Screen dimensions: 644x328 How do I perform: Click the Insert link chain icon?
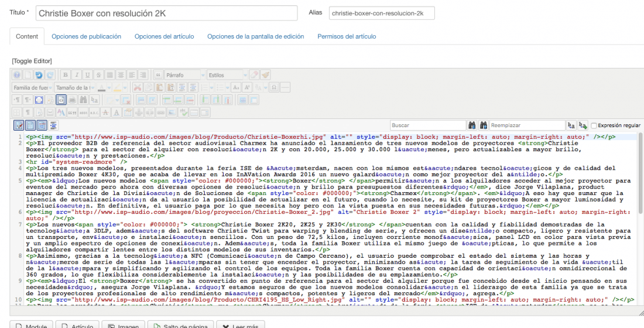click(160, 112)
